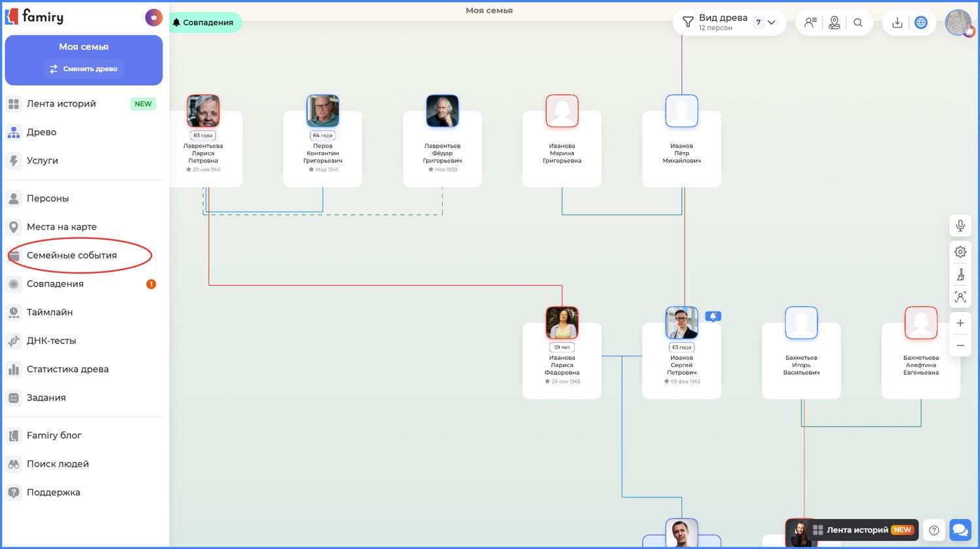Click the help question mark icon
This screenshot has width=980, height=549.
[934, 530]
